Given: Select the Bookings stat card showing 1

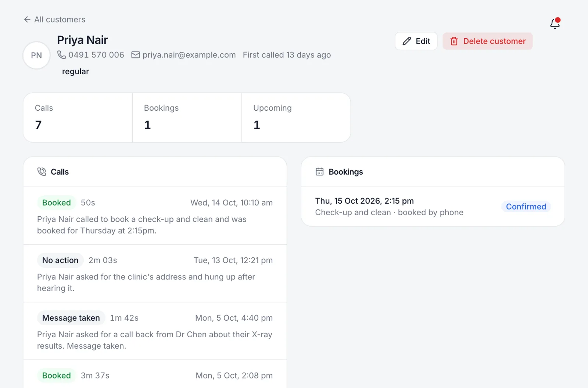Looking at the screenshot, I should [x=187, y=118].
